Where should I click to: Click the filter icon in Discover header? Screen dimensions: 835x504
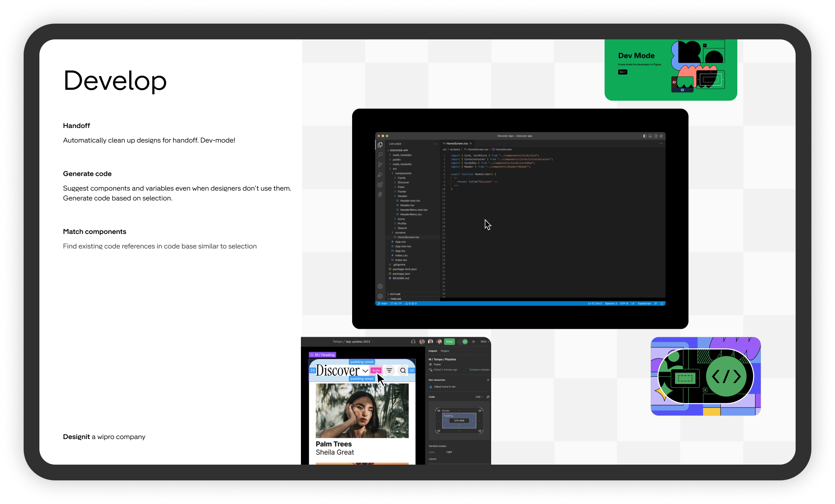[389, 371]
